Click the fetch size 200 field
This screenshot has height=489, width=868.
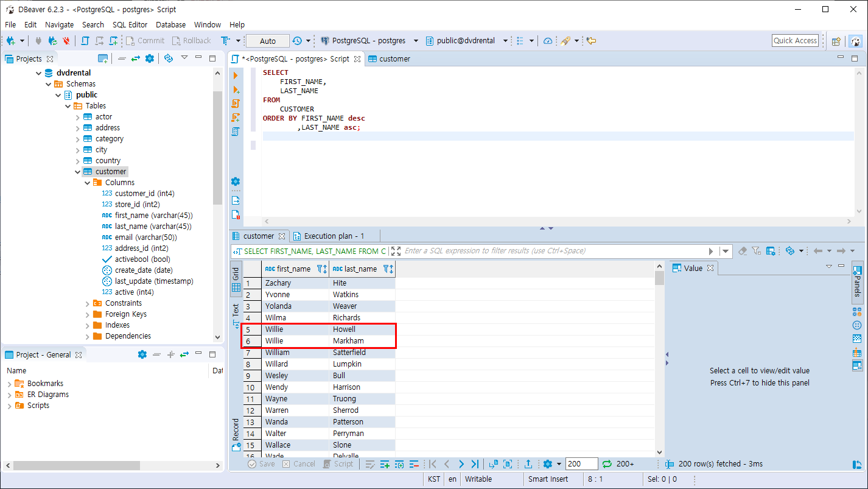[x=581, y=464]
